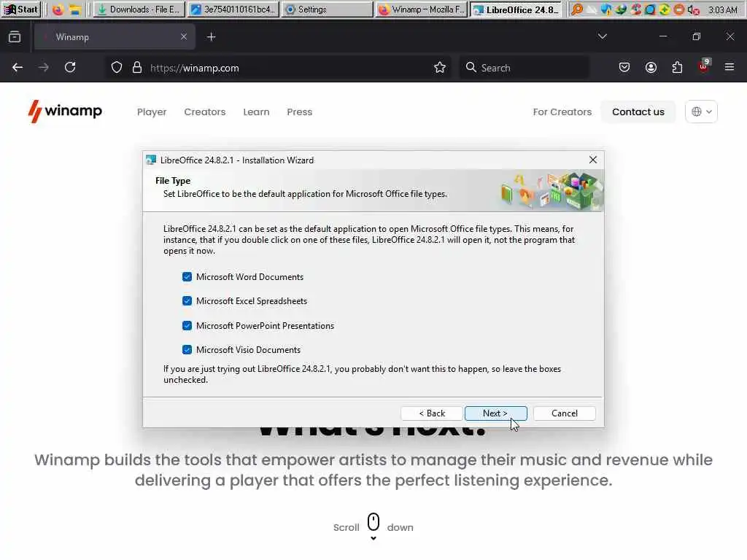Click the security shield warning tray icon

click(x=606, y=9)
